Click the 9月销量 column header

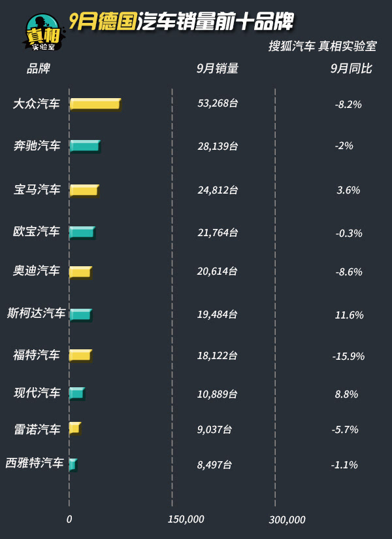(218, 69)
